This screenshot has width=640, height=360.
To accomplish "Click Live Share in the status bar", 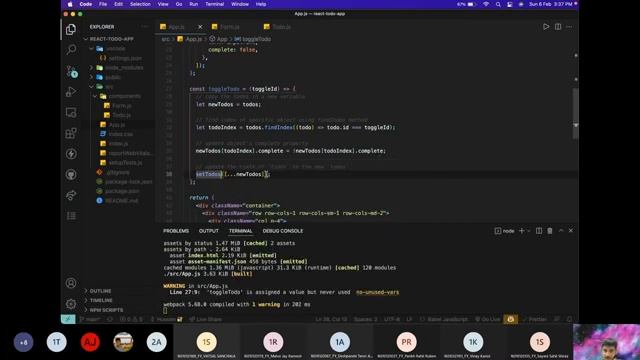I will click(x=205, y=319).
